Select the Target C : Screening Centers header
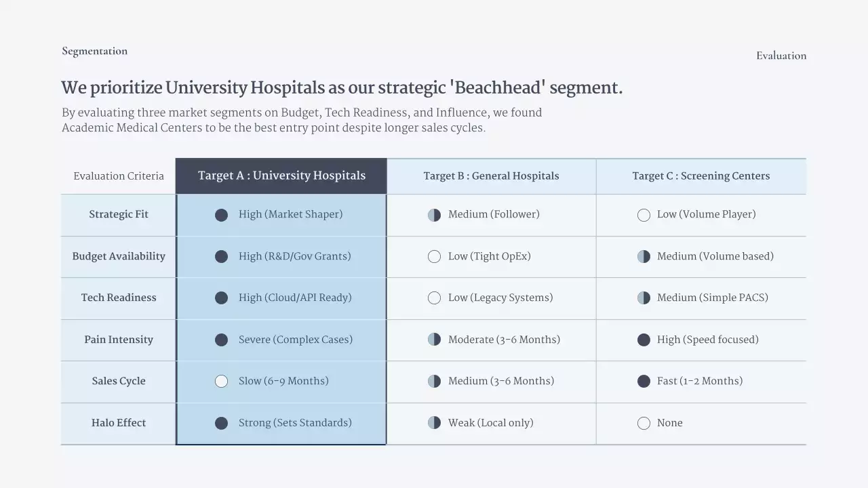 (x=701, y=176)
